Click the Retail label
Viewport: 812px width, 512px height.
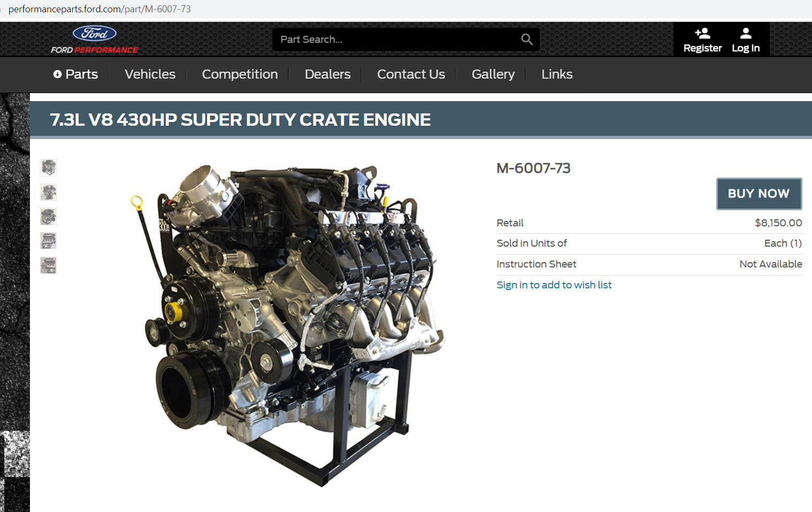510,223
